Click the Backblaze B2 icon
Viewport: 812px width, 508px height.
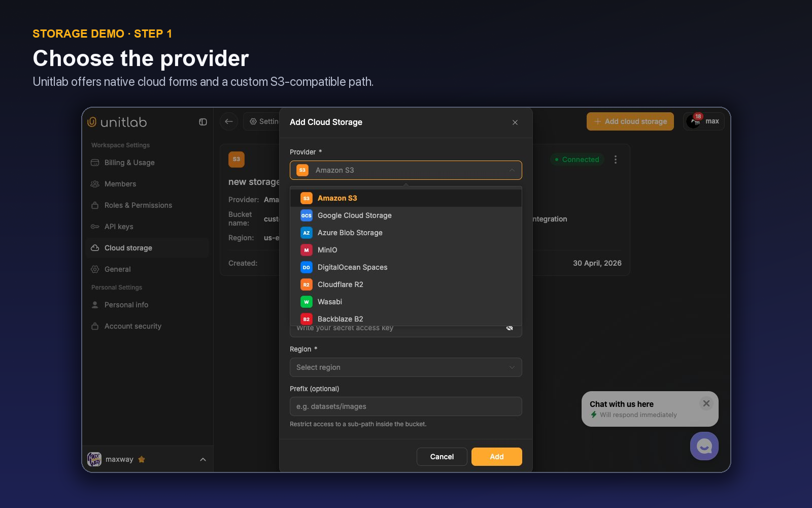click(x=306, y=319)
